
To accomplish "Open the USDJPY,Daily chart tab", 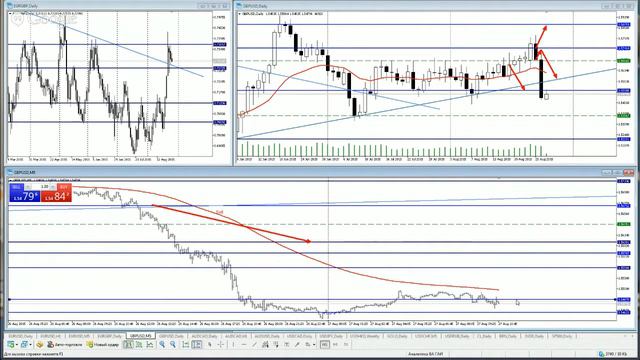I will 331,336.
